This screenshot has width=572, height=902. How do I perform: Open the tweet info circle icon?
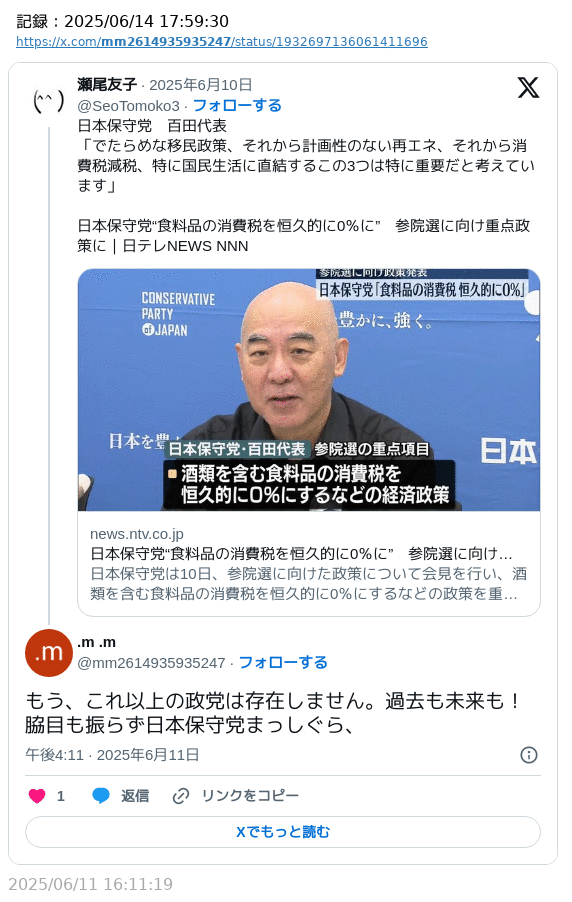click(529, 755)
